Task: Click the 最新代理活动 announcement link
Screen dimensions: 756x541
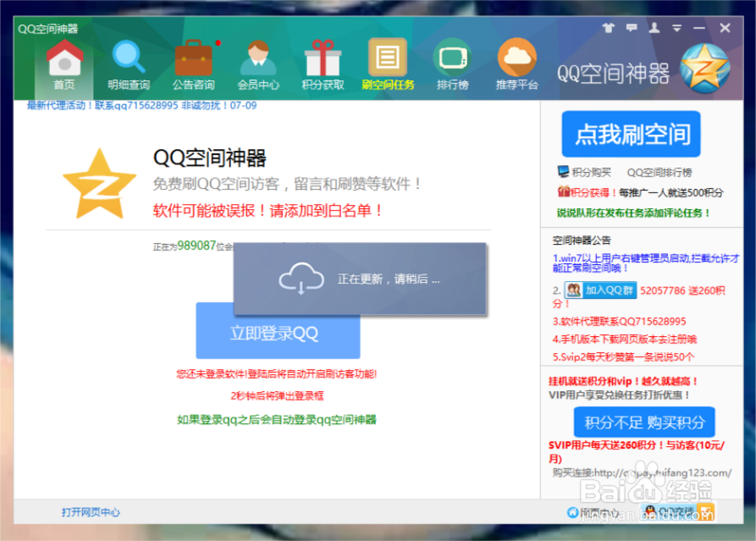Action: click(x=141, y=105)
